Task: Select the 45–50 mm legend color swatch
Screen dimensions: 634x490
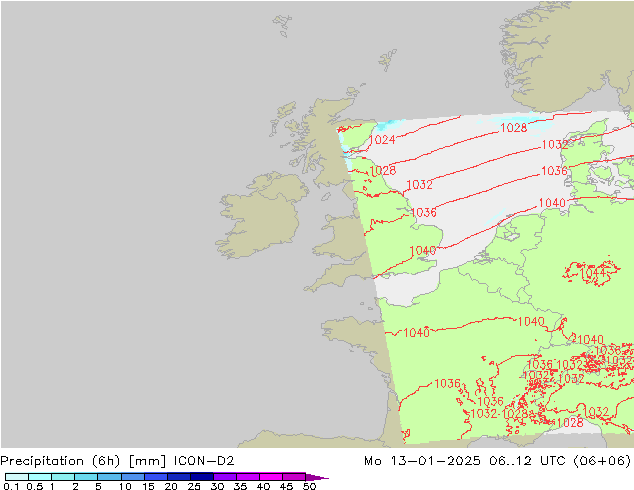Action: pyautogui.click(x=294, y=477)
